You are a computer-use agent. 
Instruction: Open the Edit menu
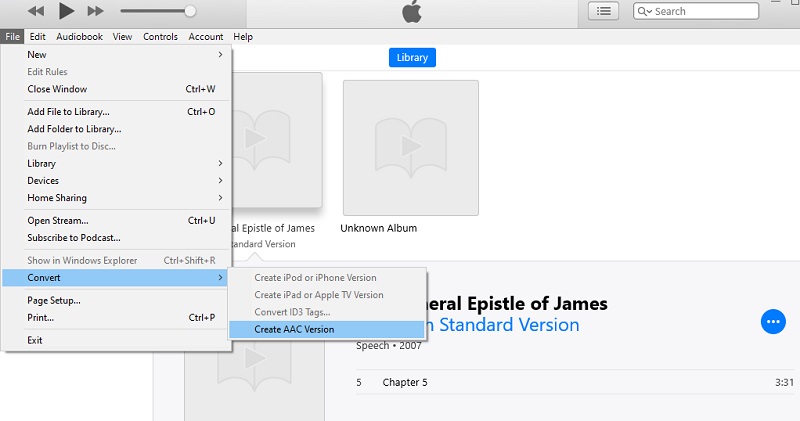tap(37, 37)
